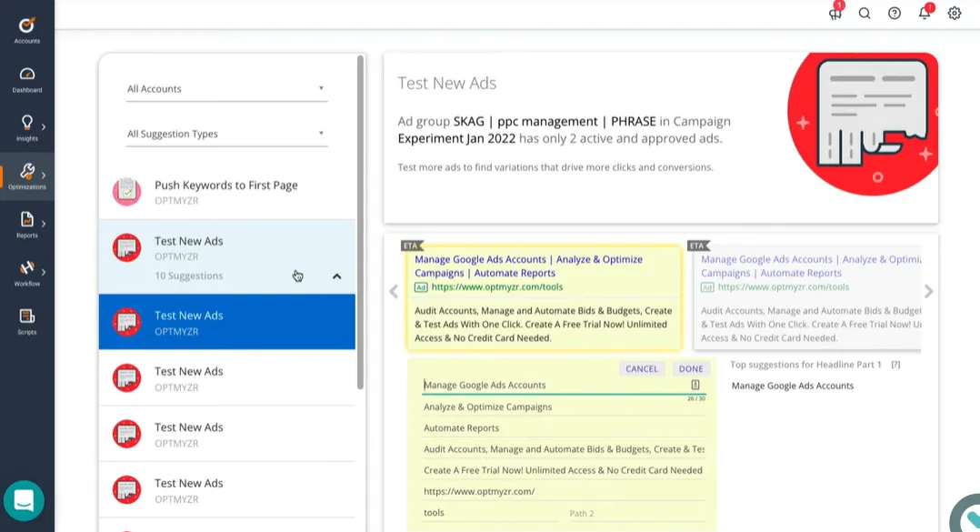Open the chat support bubble
This screenshot has height=532, width=980.
(x=24, y=500)
